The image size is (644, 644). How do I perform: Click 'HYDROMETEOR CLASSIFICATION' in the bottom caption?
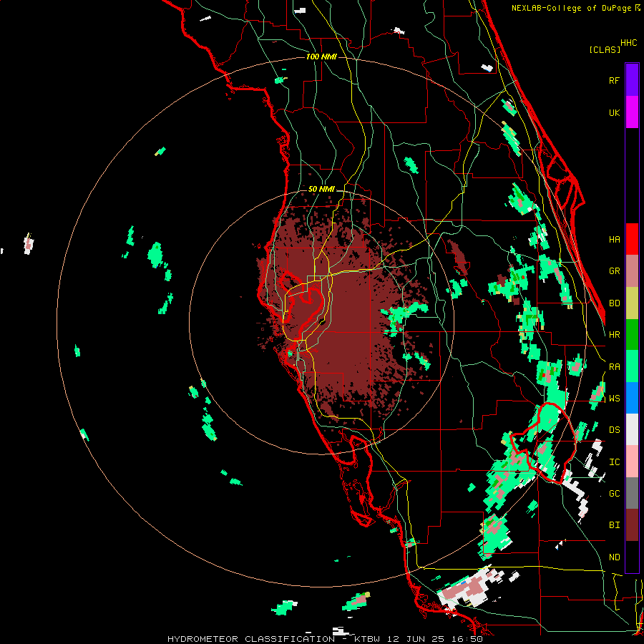point(251,639)
